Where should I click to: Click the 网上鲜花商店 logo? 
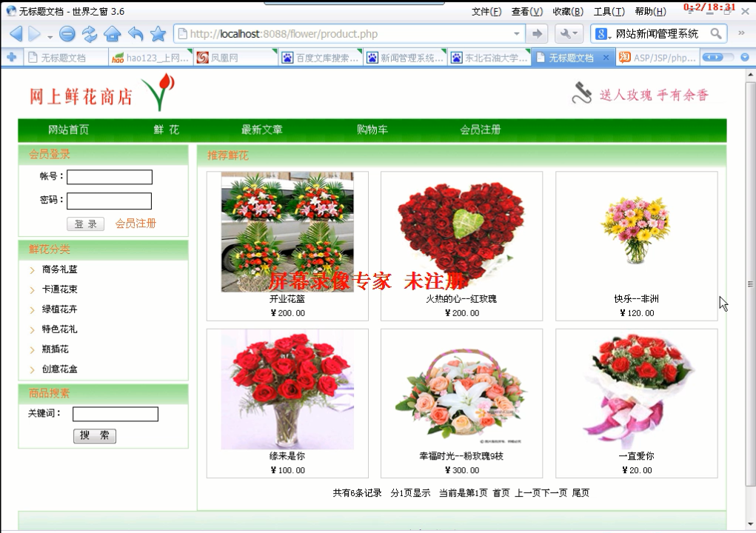point(101,93)
